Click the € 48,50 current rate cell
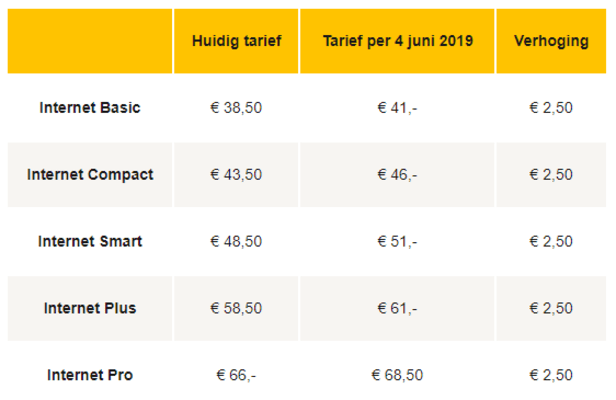Screen dimensions: 616x400 tap(236, 241)
